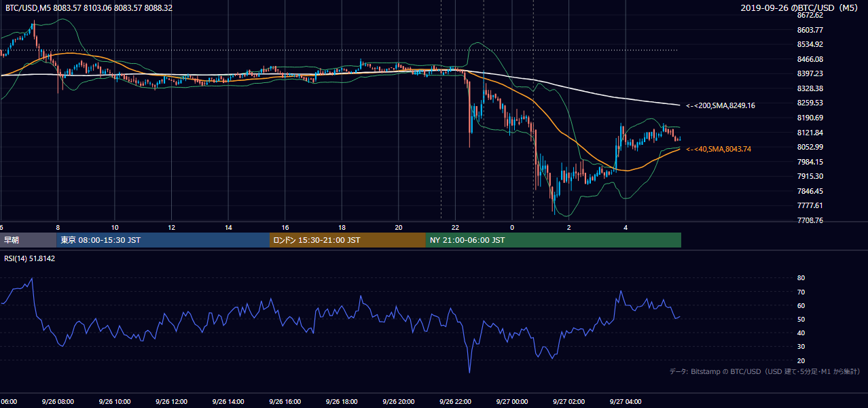Click RSI axis level 80
This screenshot has height=408, width=868.
pyautogui.click(x=801, y=278)
